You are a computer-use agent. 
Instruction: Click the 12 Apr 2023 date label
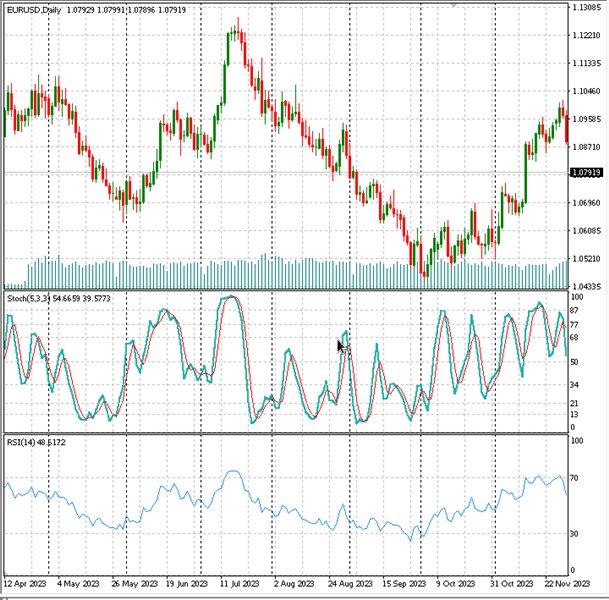(25, 584)
